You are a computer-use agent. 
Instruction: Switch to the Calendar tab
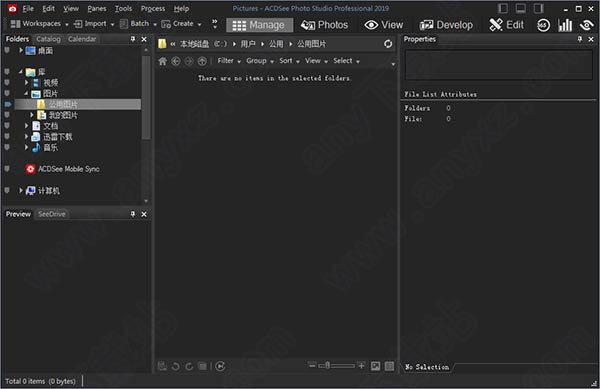[x=82, y=39]
